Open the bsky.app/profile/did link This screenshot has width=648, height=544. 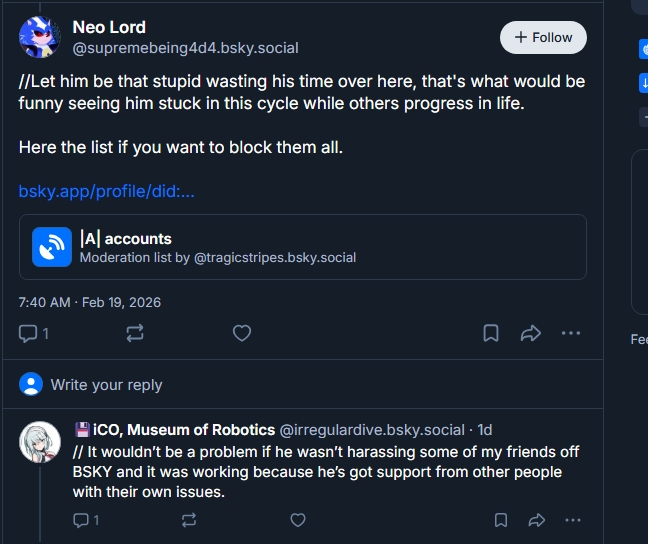(x=107, y=190)
